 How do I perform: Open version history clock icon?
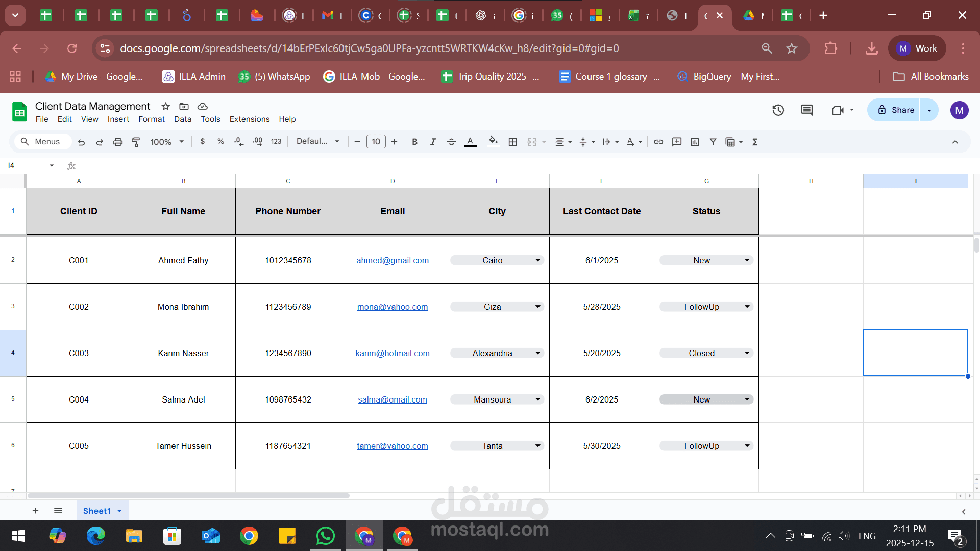[x=778, y=110]
